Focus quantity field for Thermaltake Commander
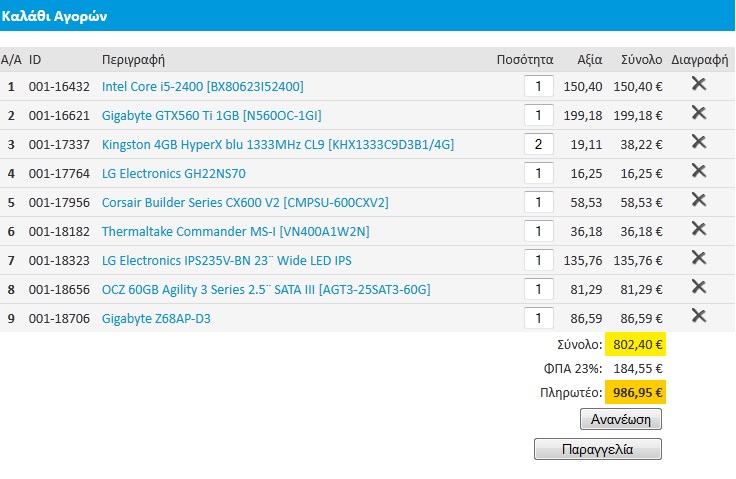 (x=538, y=232)
